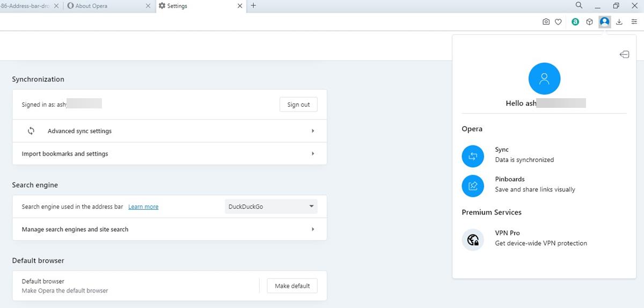This screenshot has height=308, width=644.
Task: Click 'Make Opera the default browser' text
Action: 65,291
